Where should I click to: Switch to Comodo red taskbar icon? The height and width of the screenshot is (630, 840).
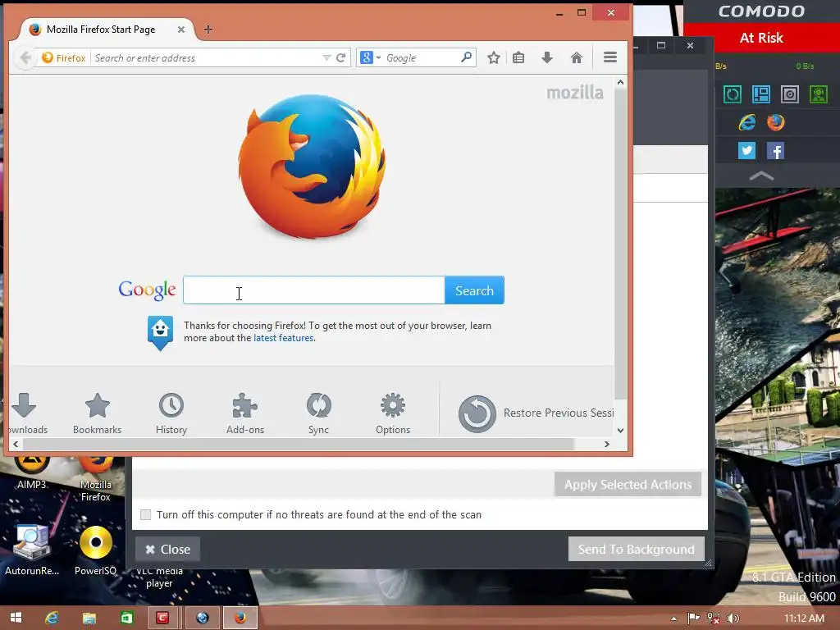point(162,618)
